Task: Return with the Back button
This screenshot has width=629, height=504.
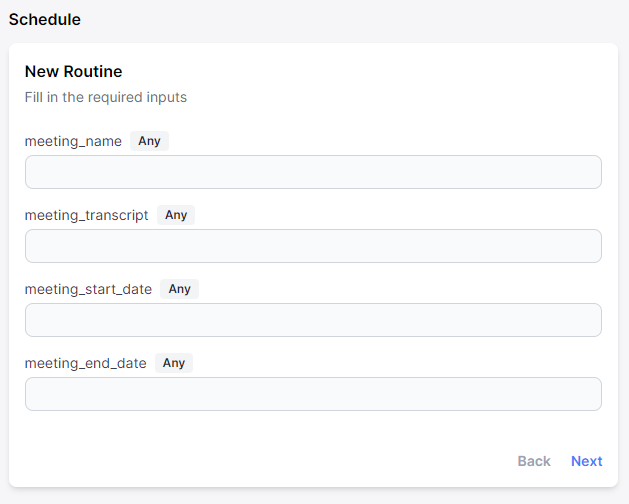Action: 534,461
